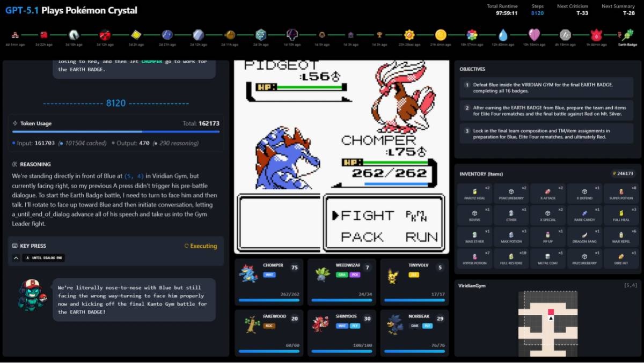
Task: Select the Dragon Fang item icon
Action: 584,235
